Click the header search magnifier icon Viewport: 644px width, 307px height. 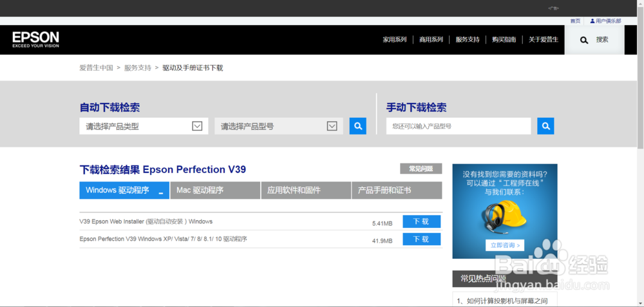click(x=583, y=40)
